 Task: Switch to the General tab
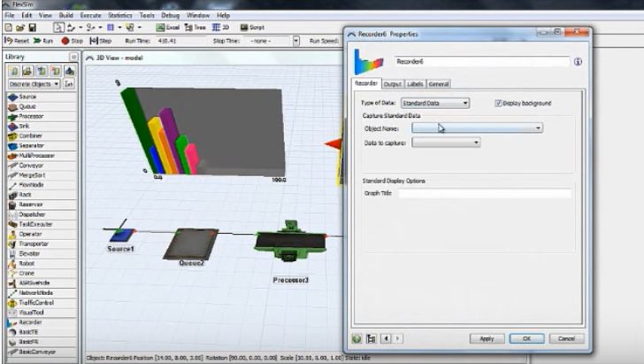[439, 84]
